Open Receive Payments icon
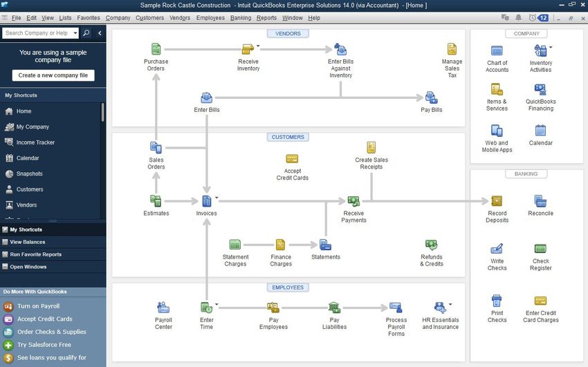588x367 pixels. click(353, 201)
